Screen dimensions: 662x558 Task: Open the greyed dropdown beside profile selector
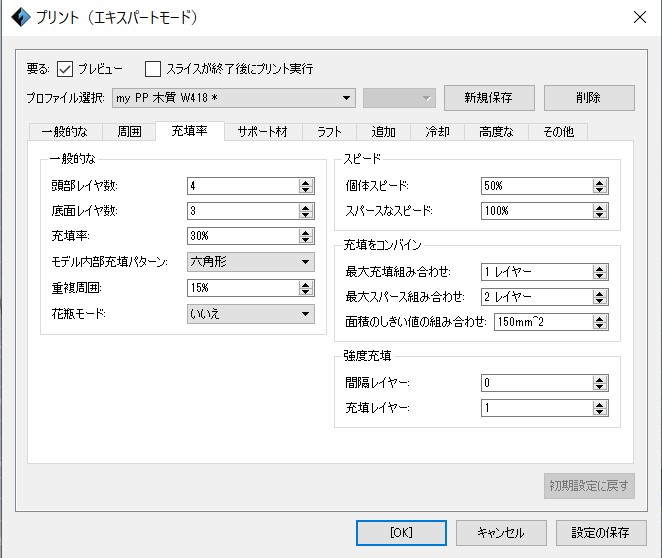(x=399, y=98)
